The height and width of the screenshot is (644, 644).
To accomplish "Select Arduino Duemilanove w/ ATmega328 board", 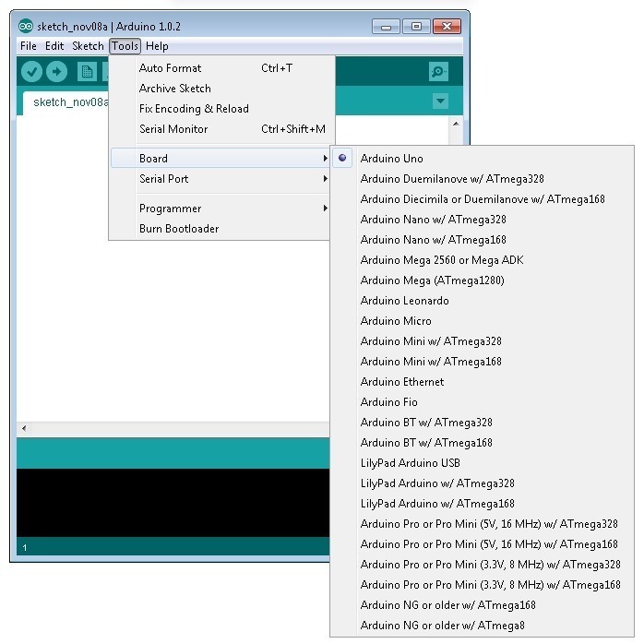I will pos(483,179).
